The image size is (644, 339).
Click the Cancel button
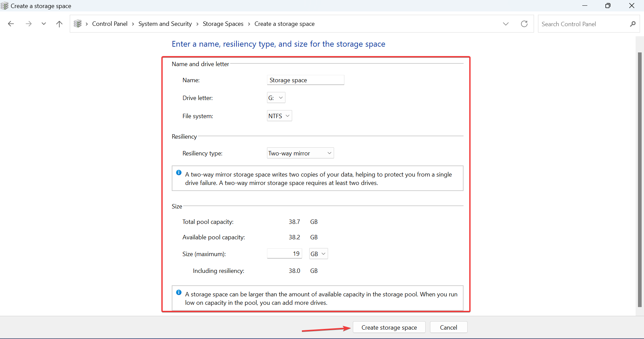pyautogui.click(x=448, y=327)
